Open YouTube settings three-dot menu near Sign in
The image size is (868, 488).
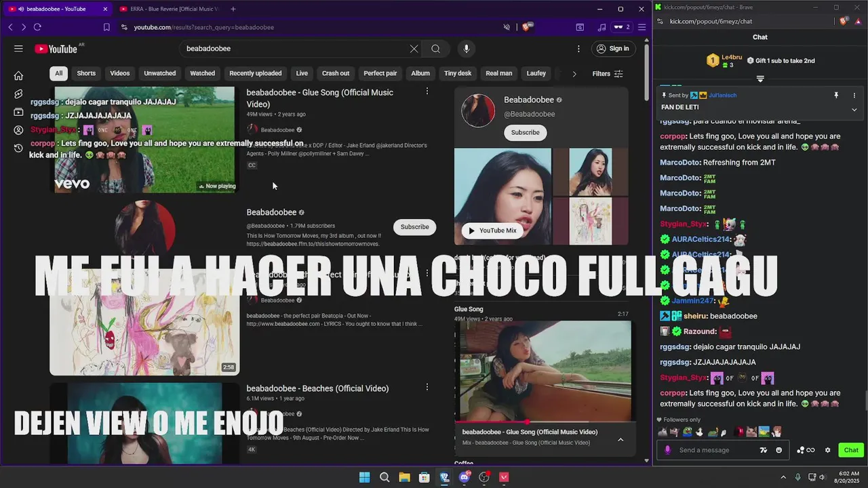578,49
